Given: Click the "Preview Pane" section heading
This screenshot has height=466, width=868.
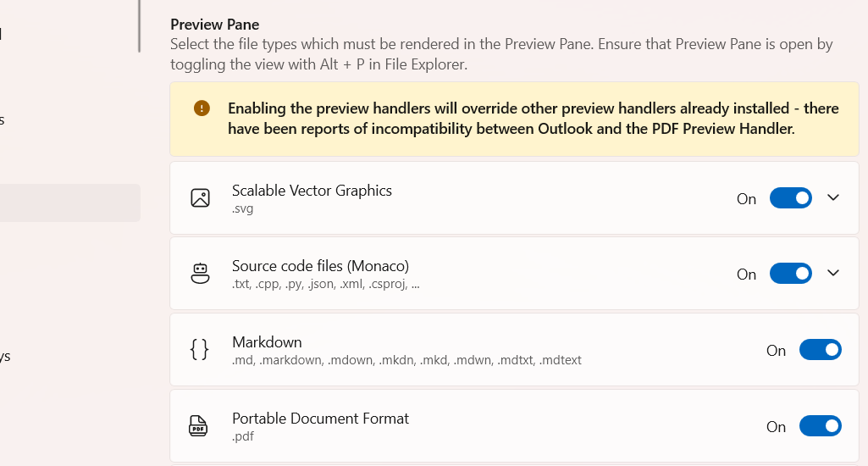Looking at the screenshot, I should point(215,25).
